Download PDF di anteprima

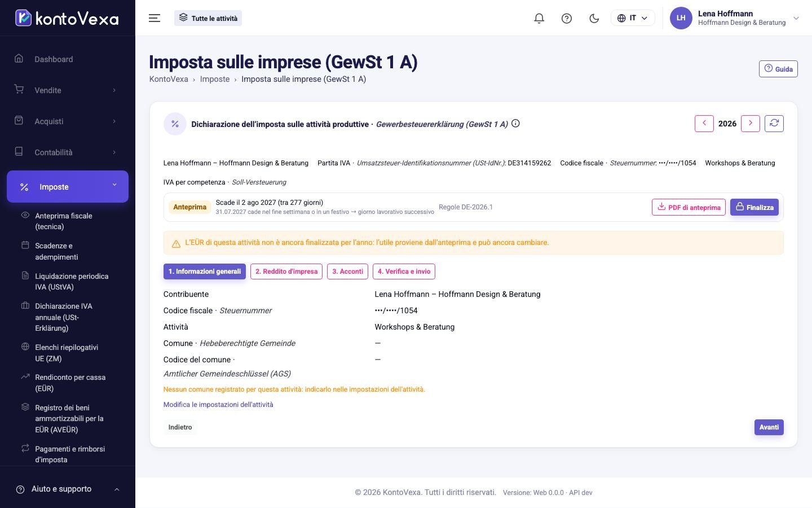[689, 207]
